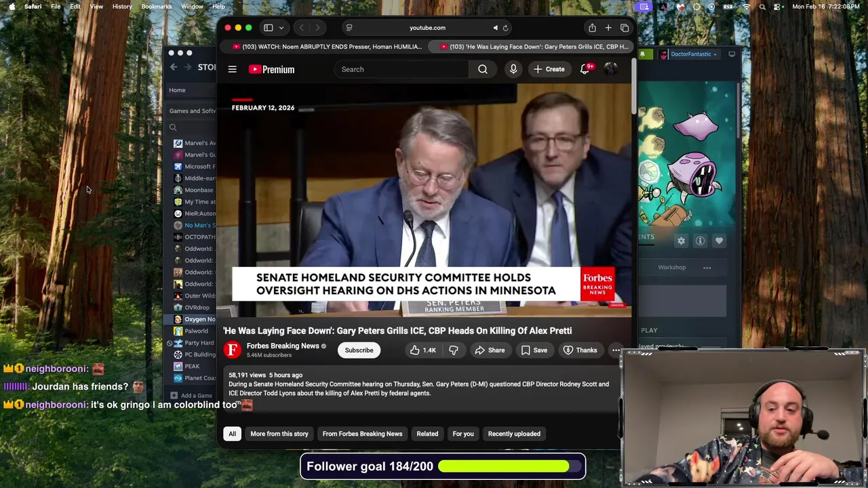Image resolution: width=868 pixels, height=488 pixels.
Task: Subscribe to Forbes Breaking News
Action: pos(359,350)
